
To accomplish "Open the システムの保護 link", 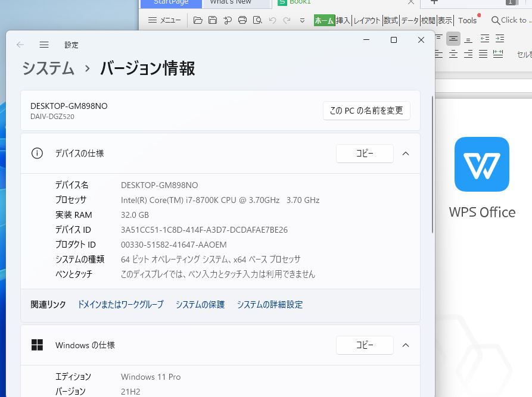I will 200,304.
